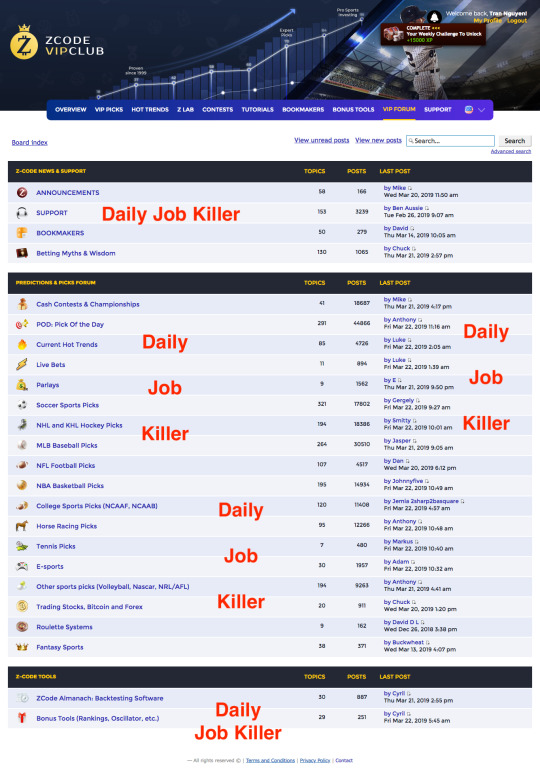Click the Betting Myths & Wisdom icon
This screenshot has width=540, height=780.
(x=22, y=253)
